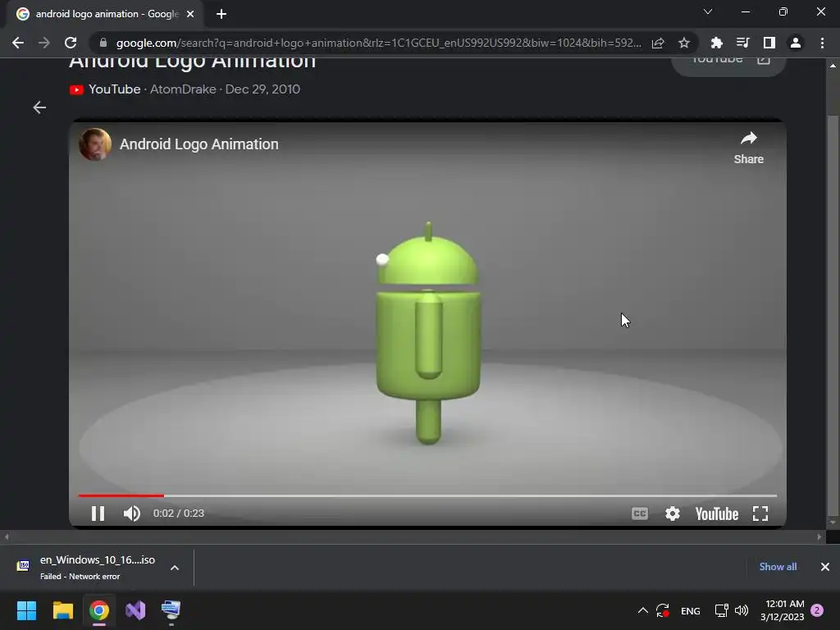
Task: Open the Windows Start menu
Action: pos(26,610)
